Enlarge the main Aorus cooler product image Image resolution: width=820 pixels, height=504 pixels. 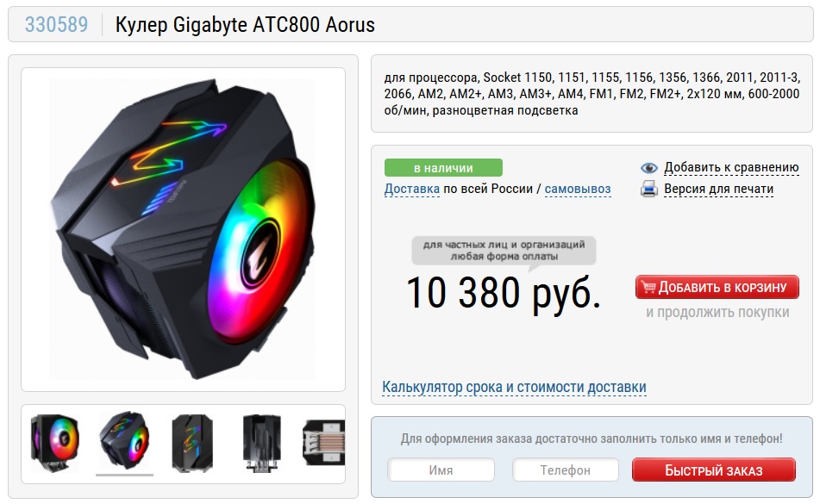coord(183,229)
